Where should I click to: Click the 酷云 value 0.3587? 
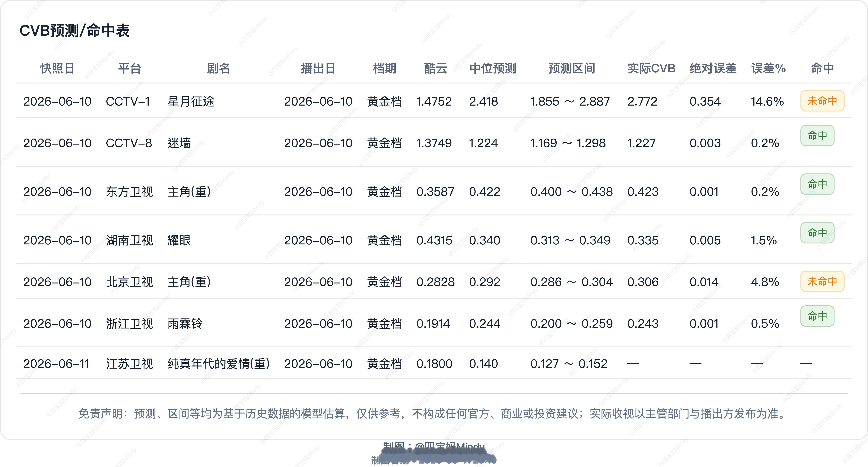pos(435,192)
